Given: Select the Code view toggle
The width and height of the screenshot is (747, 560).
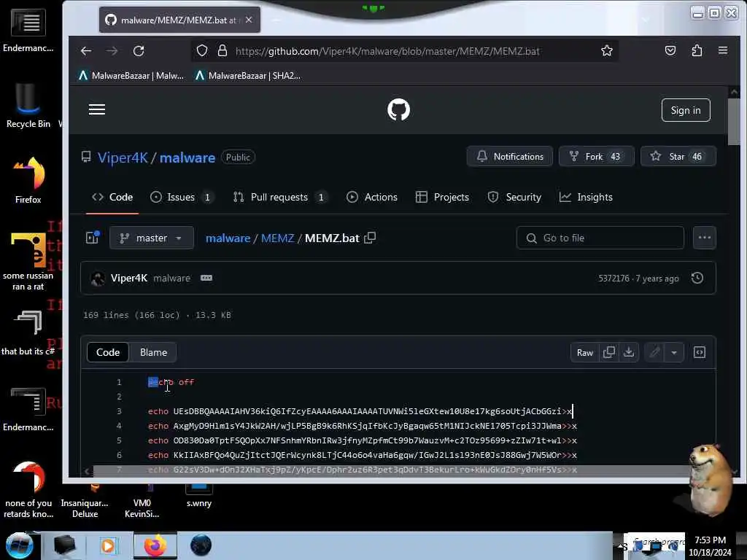Looking at the screenshot, I should click(x=108, y=352).
